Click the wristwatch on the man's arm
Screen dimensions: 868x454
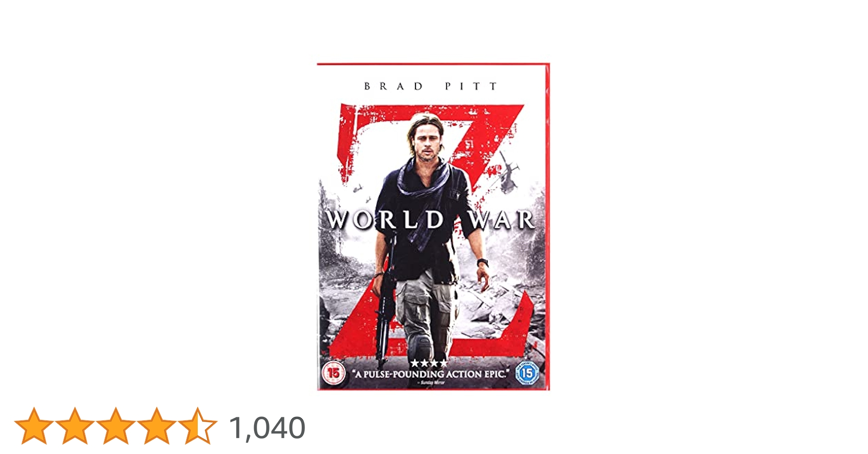pyautogui.click(x=483, y=262)
